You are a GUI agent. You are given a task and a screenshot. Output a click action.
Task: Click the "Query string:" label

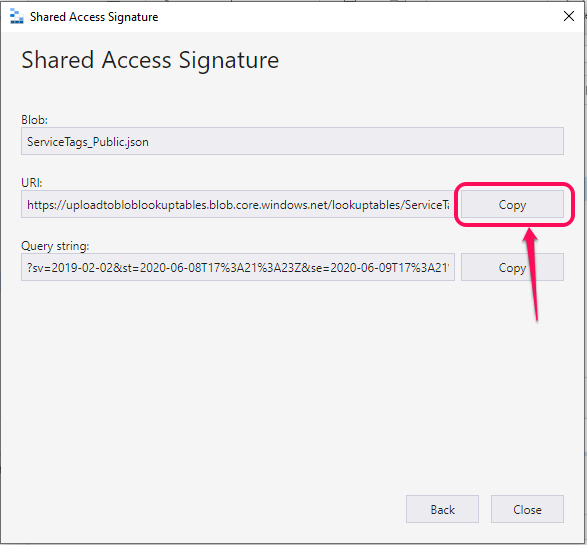tap(55, 246)
